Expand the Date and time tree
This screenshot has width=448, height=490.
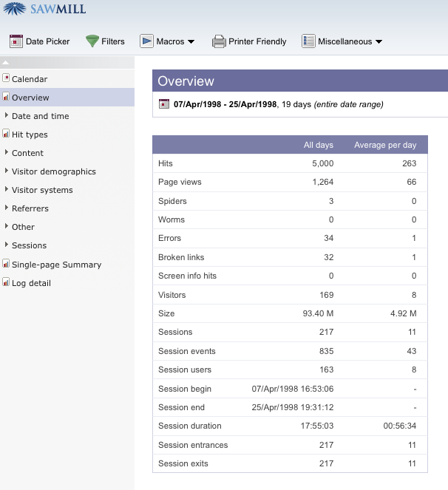6,116
